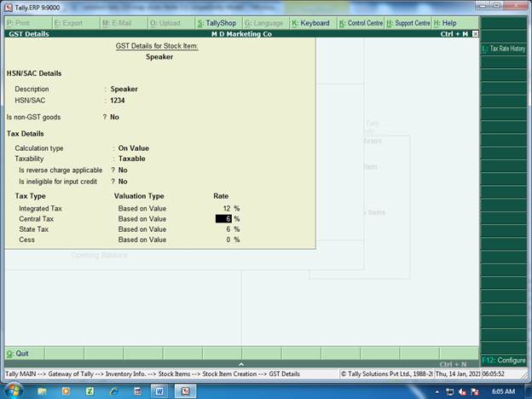Select the Central Tax rate field
The width and height of the screenshot is (532, 399).
point(223,219)
